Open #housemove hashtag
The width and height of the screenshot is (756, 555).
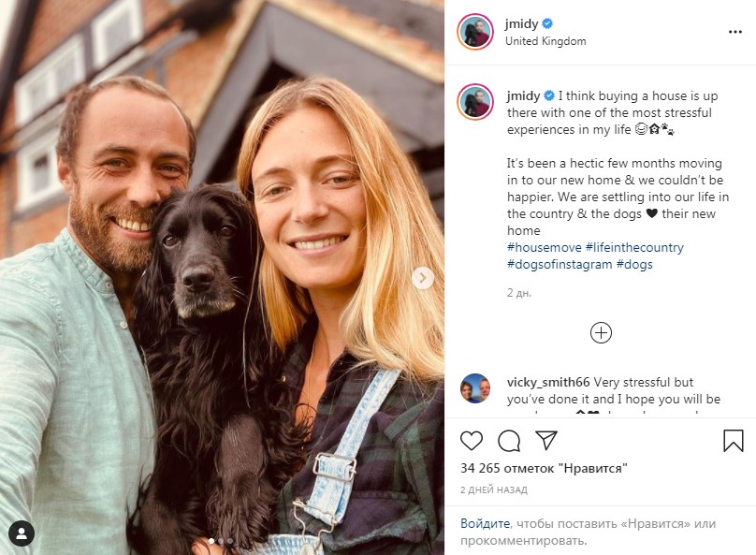tap(545, 247)
